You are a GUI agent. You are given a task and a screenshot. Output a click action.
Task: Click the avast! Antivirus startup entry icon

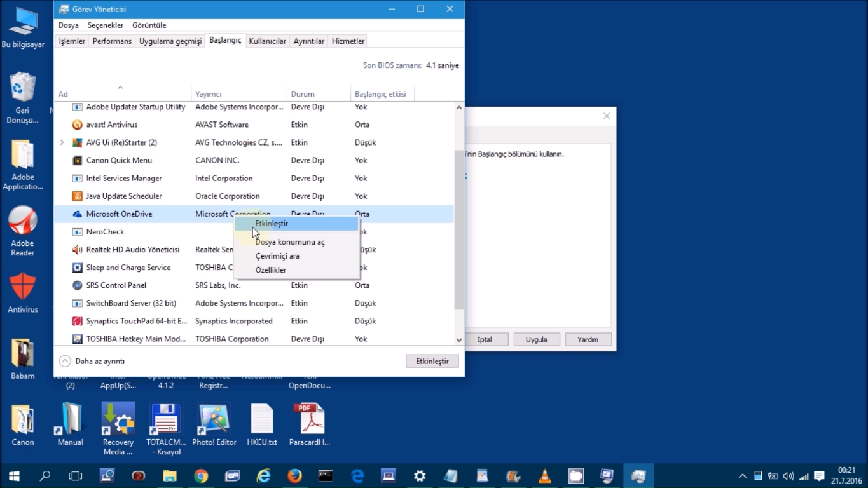click(x=78, y=125)
